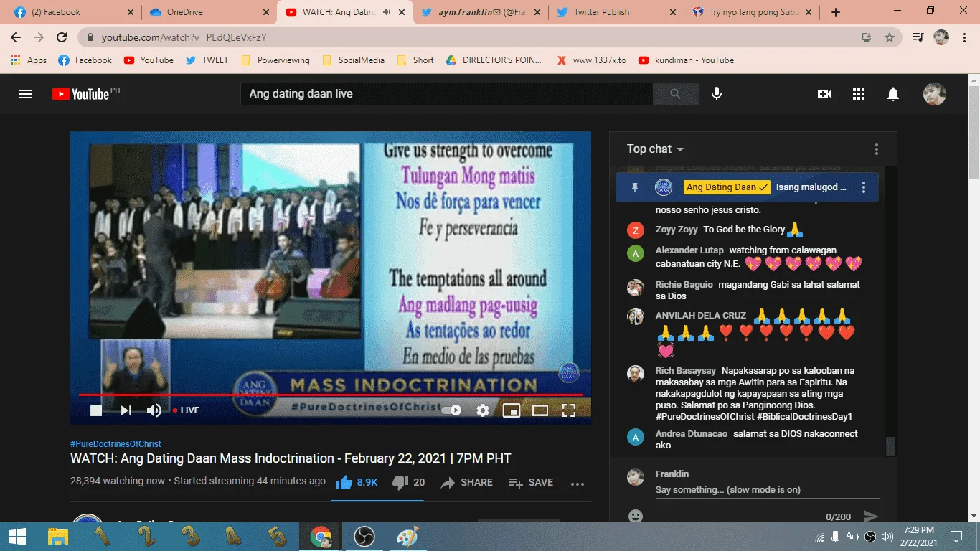Viewport: 980px width, 551px height.
Task: Open the Windows Start menu
Action: pyautogui.click(x=17, y=537)
